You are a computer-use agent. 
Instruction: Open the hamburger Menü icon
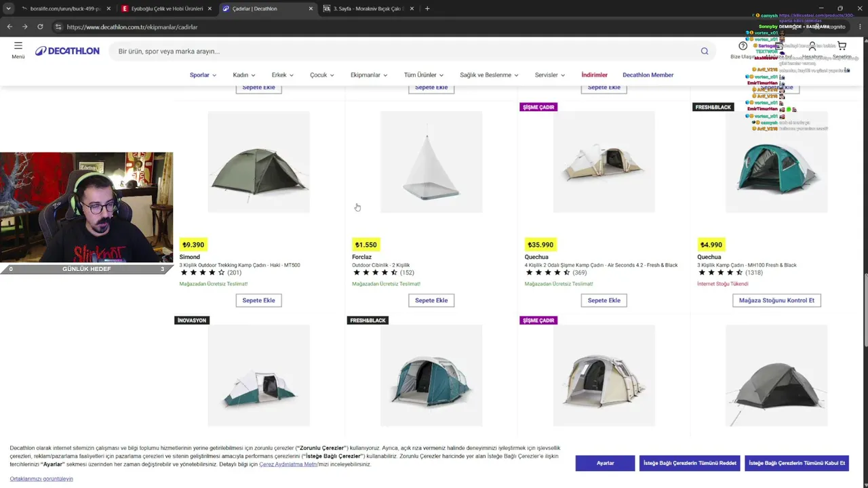pos(18,46)
